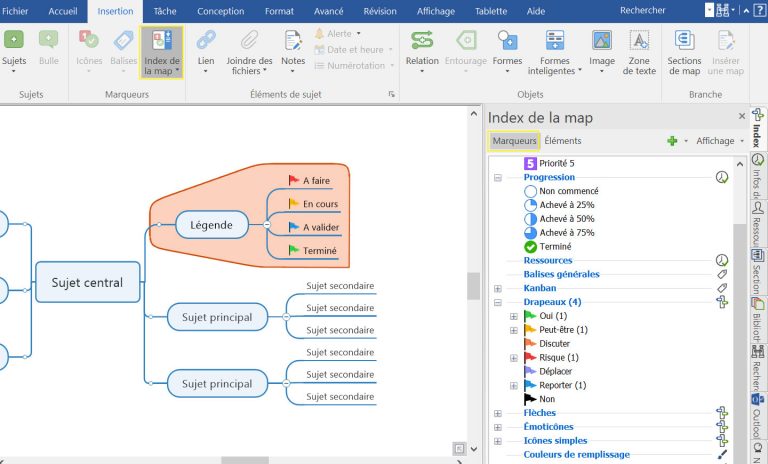
Task: Click the Sujet central topic
Action: pyautogui.click(x=87, y=282)
